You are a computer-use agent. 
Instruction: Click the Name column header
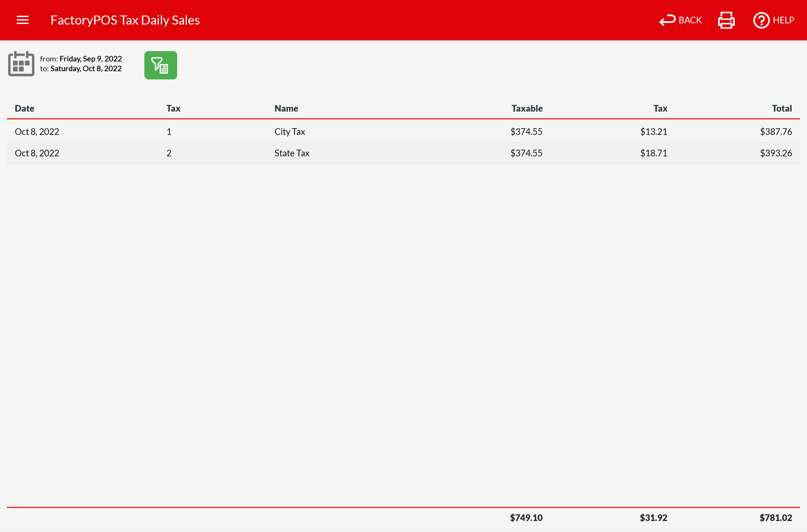point(286,108)
